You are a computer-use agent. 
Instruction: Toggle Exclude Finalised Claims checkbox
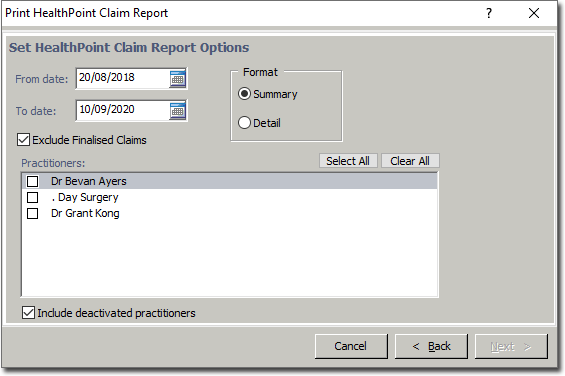[x=23, y=140]
